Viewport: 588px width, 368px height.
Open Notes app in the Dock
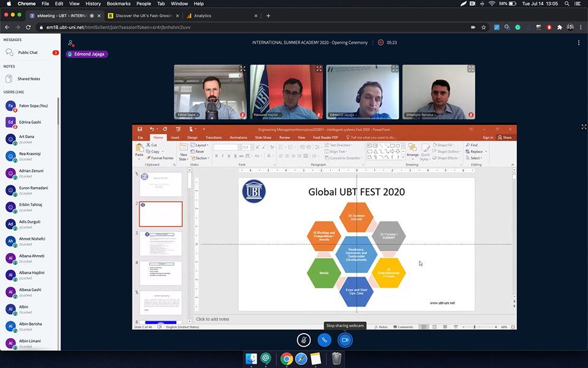pos(316,359)
